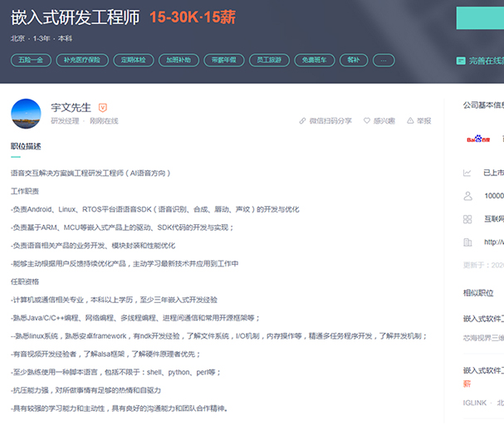The image size is (504, 435).
Task: Open the first similar job 嵌入式软件 link
Action: (x=483, y=318)
